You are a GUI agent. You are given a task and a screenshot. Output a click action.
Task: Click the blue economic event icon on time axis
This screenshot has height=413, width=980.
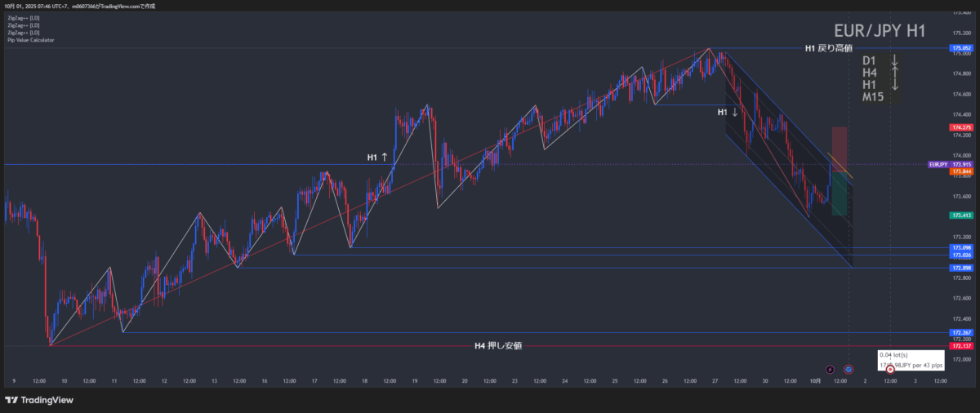pyautogui.click(x=849, y=370)
